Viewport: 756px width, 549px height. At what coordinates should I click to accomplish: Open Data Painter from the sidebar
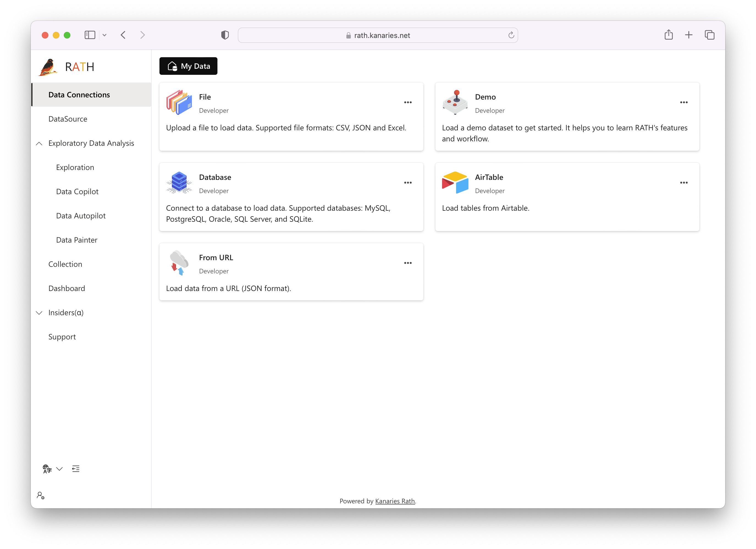coord(77,240)
